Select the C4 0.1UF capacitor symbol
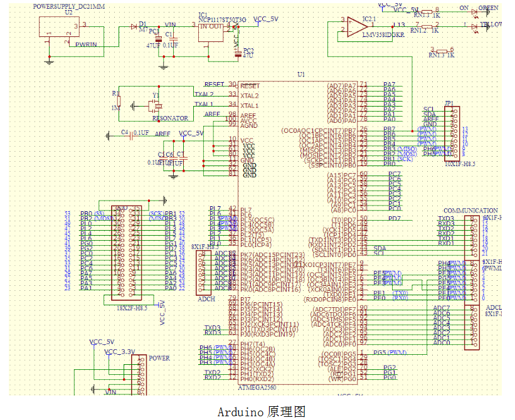The height and width of the screenshot is (420, 515). [130, 135]
